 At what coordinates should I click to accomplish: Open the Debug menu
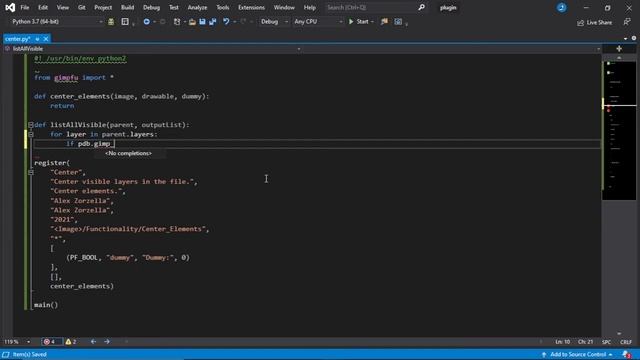tap(151, 7)
